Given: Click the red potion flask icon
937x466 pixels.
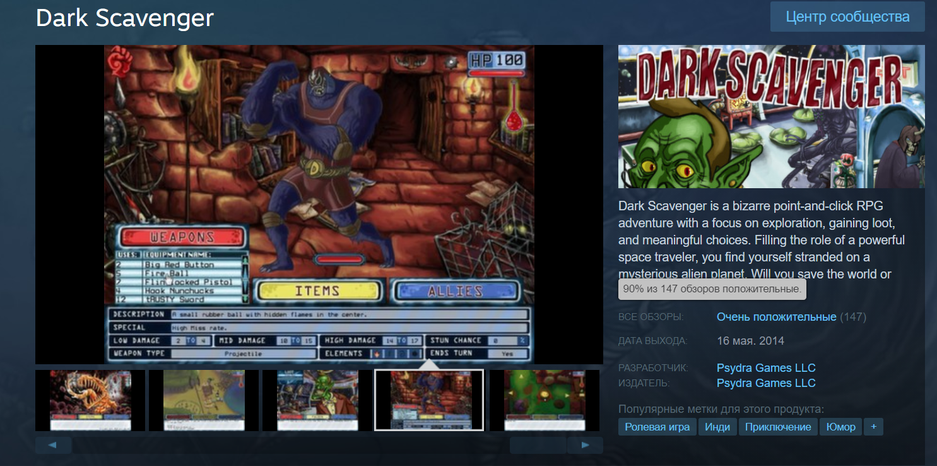Looking at the screenshot, I should pos(514,109).
